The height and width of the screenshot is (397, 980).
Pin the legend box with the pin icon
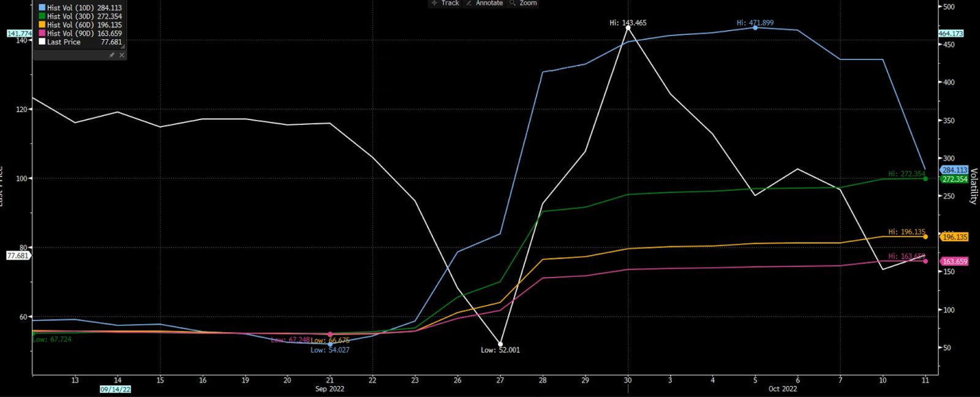111,55
